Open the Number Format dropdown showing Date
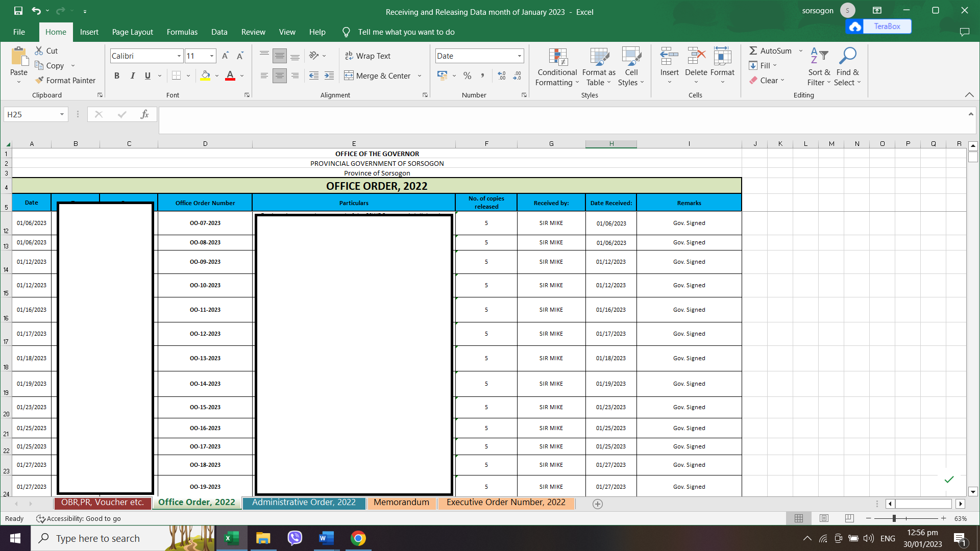Image resolution: width=980 pixels, height=551 pixels. pyautogui.click(x=520, y=56)
